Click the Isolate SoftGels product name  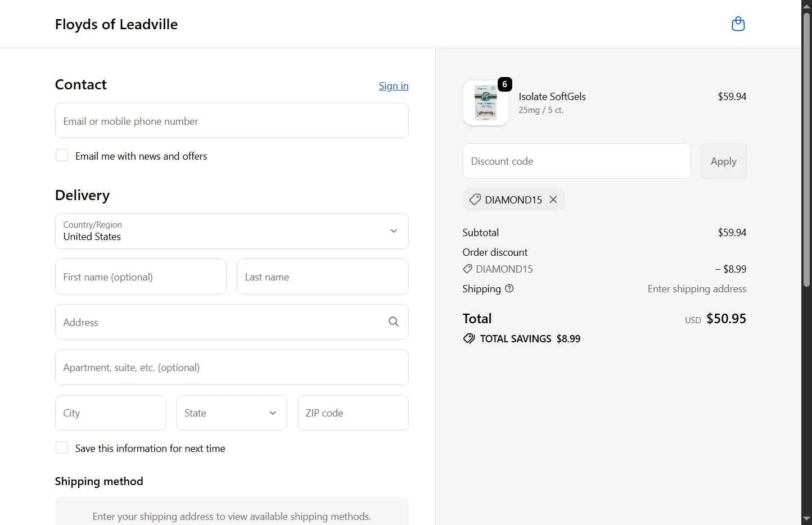(x=552, y=96)
